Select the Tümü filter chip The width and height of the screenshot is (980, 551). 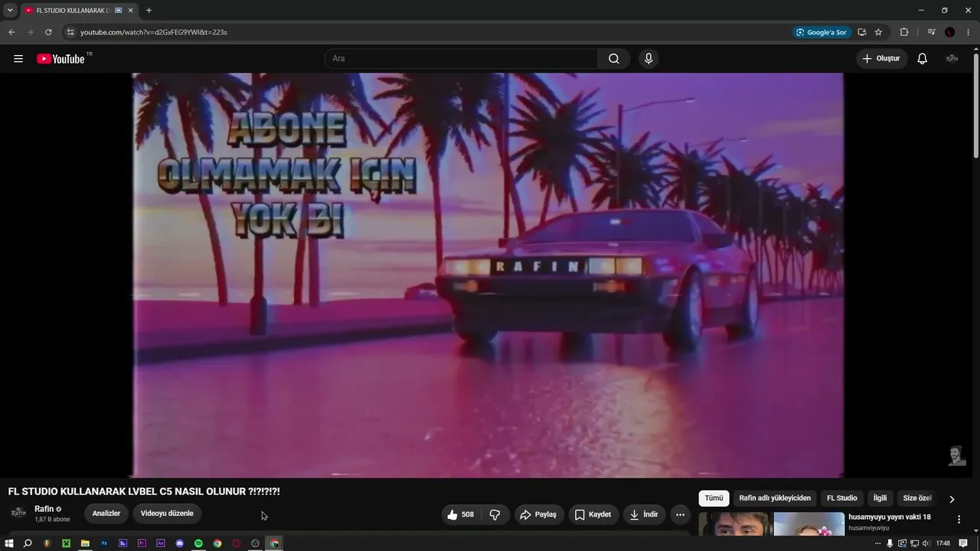714,498
